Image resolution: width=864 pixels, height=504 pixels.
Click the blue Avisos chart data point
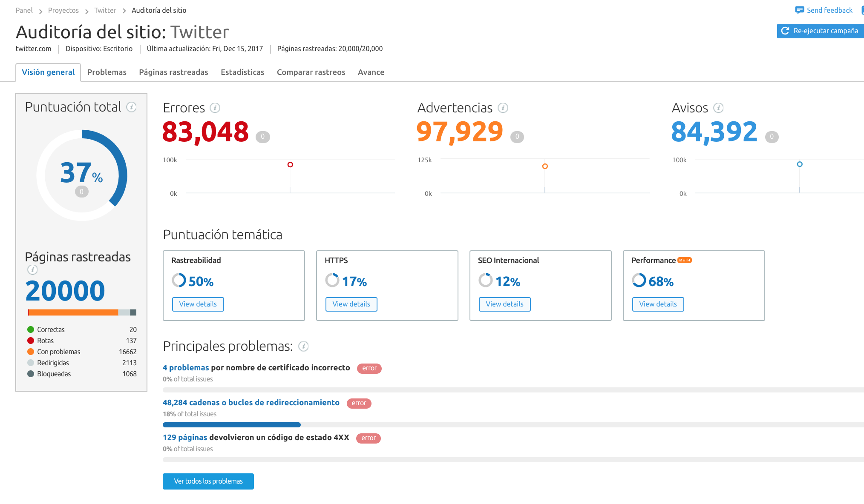tap(800, 164)
